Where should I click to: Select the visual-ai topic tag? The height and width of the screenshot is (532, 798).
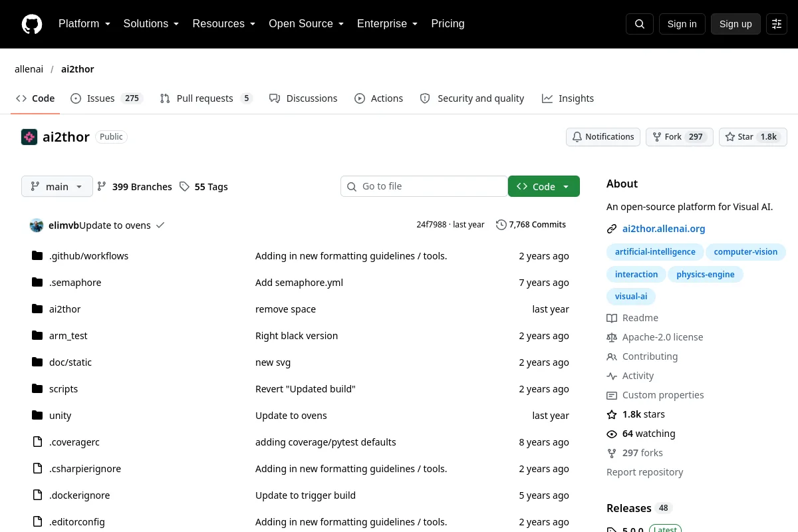coord(631,297)
